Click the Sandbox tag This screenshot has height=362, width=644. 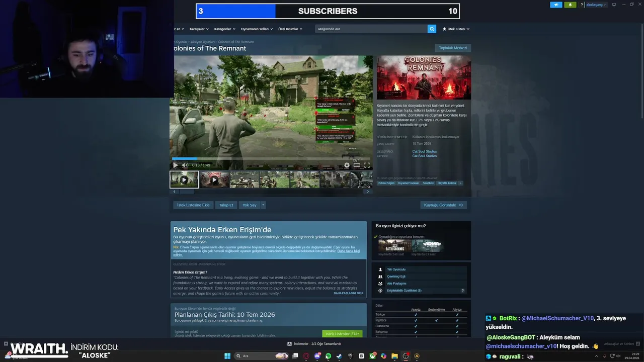[428, 183]
